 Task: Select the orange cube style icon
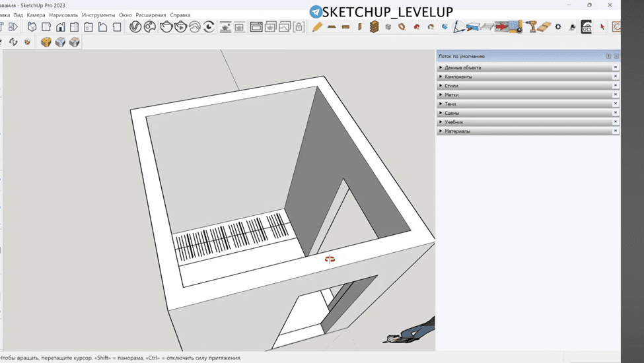click(x=46, y=42)
